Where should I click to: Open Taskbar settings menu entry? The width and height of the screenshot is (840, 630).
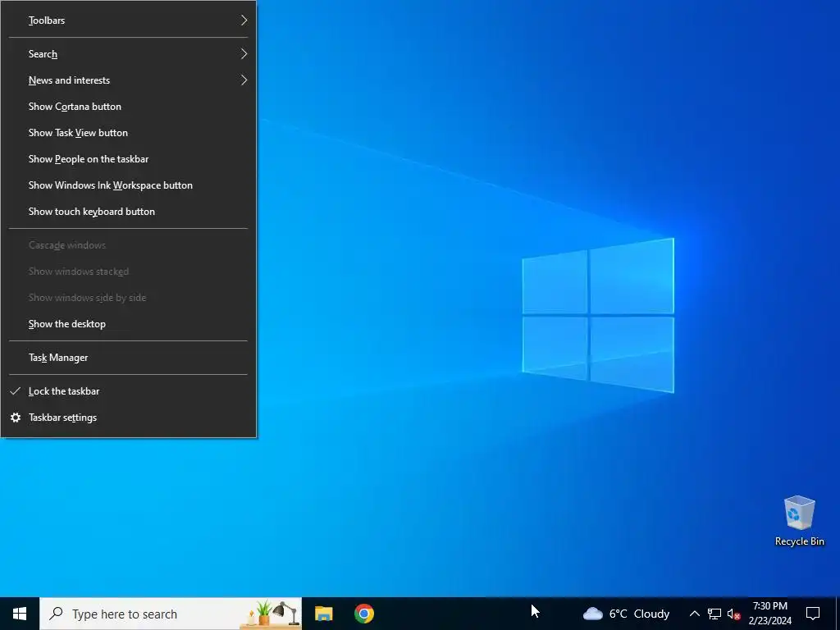pos(129,418)
